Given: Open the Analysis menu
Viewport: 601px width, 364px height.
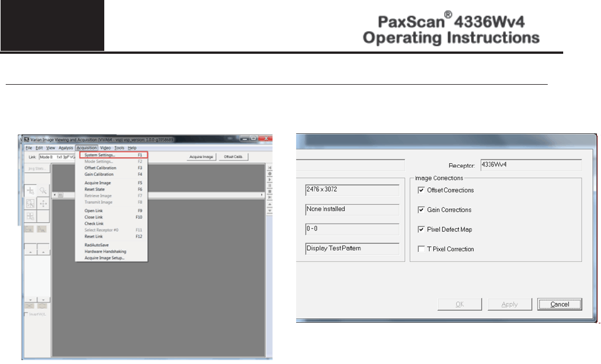Looking at the screenshot, I should [x=65, y=148].
